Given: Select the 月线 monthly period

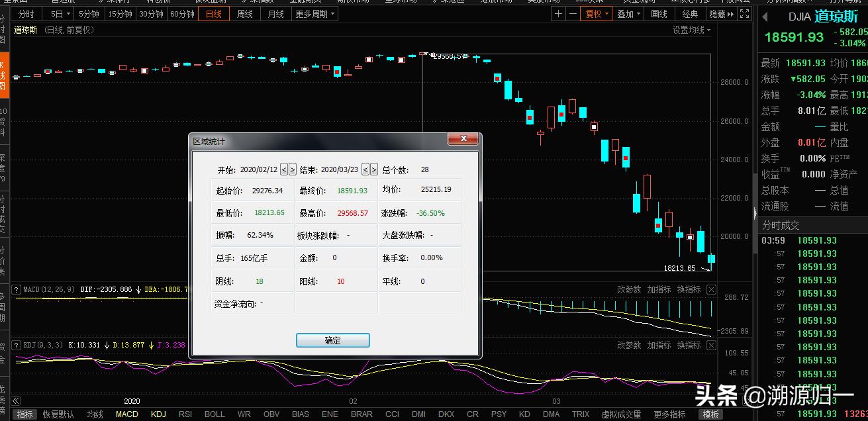Looking at the screenshot, I should point(275,14).
